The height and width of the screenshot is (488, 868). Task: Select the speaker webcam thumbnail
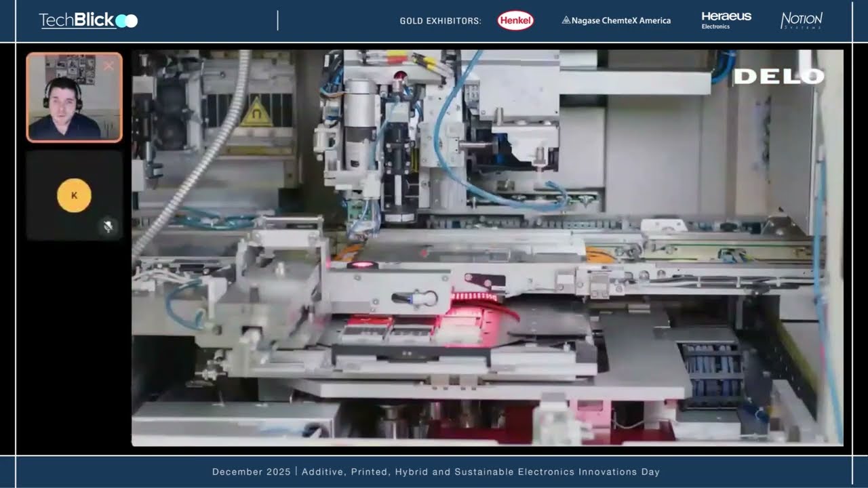pyautogui.click(x=75, y=98)
